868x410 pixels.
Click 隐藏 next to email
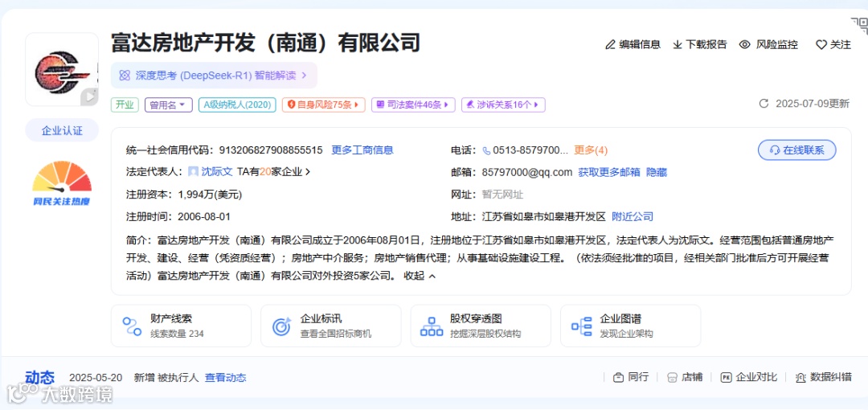pyautogui.click(x=657, y=172)
